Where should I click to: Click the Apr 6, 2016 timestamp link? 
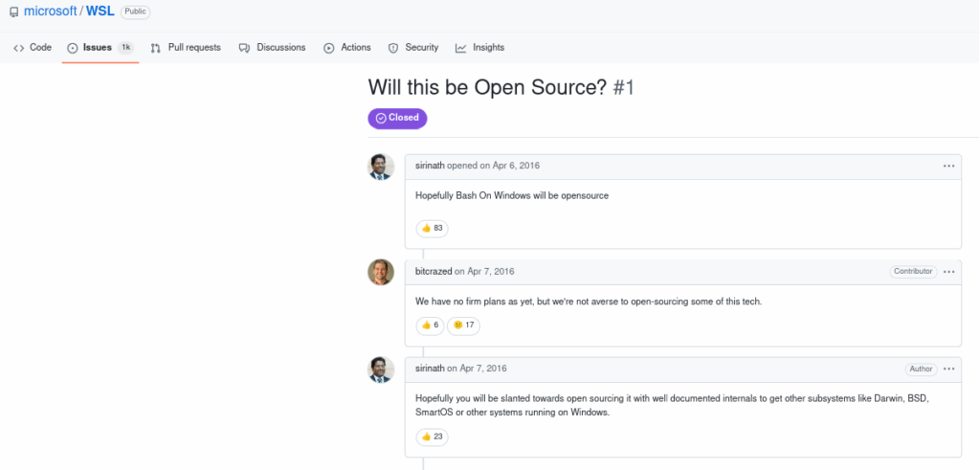coord(516,166)
